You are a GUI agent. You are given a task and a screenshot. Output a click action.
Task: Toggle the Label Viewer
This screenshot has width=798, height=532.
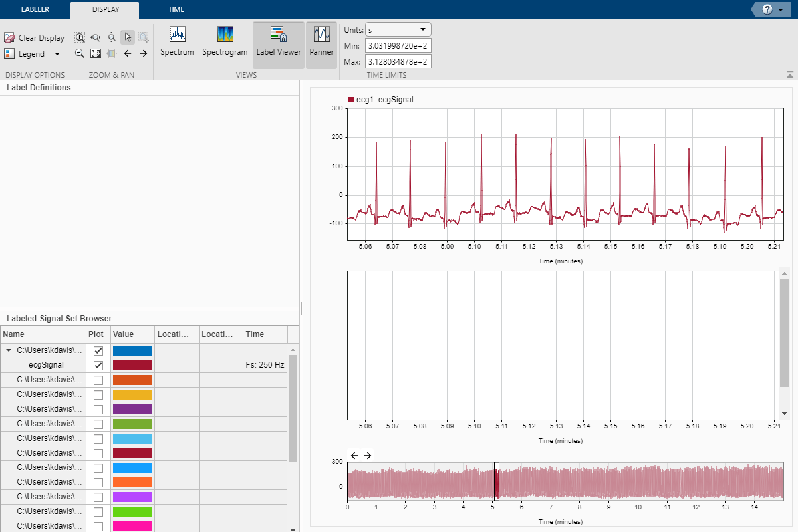tap(279, 41)
